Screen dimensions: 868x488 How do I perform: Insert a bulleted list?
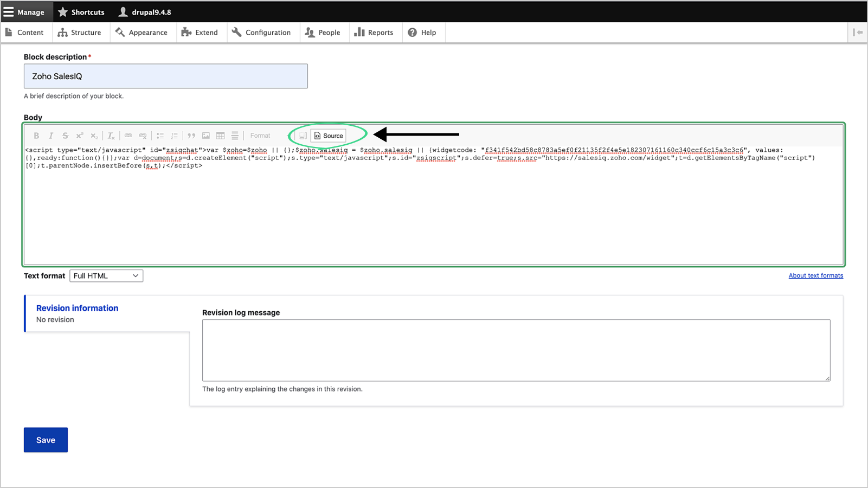point(160,136)
